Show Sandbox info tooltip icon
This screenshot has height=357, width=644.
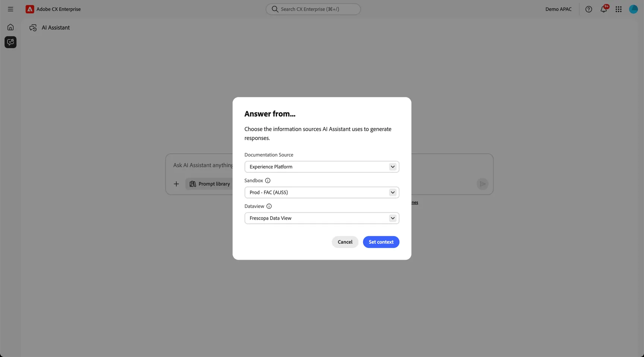click(x=268, y=180)
